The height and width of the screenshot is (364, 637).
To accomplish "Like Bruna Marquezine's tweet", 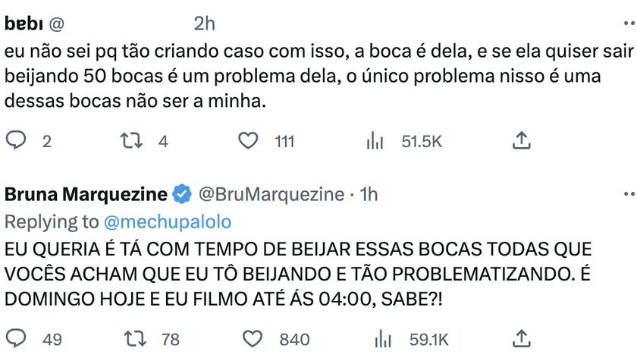I will tap(253, 338).
